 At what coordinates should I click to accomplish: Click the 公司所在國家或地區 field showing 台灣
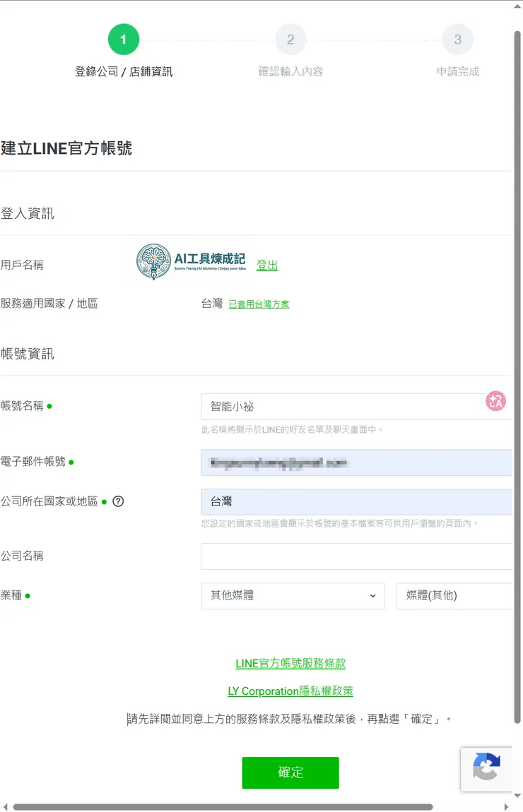pos(356,502)
